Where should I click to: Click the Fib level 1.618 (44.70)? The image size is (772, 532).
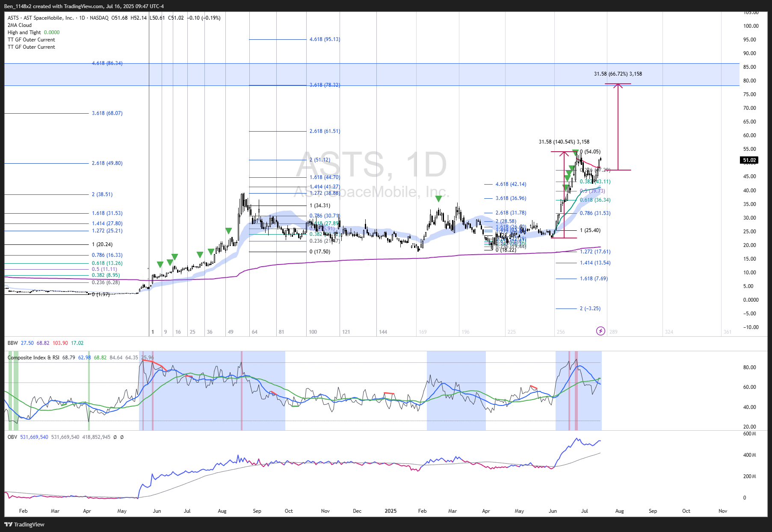(x=325, y=177)
